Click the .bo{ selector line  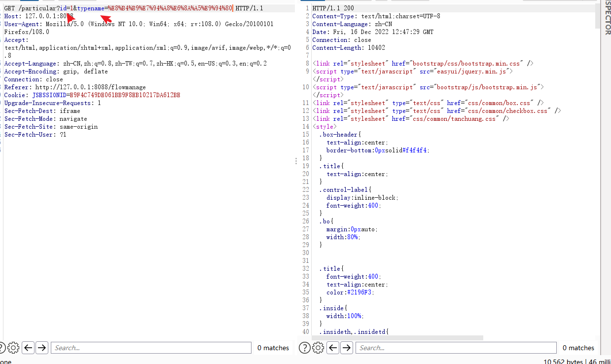tap(326, 221)
